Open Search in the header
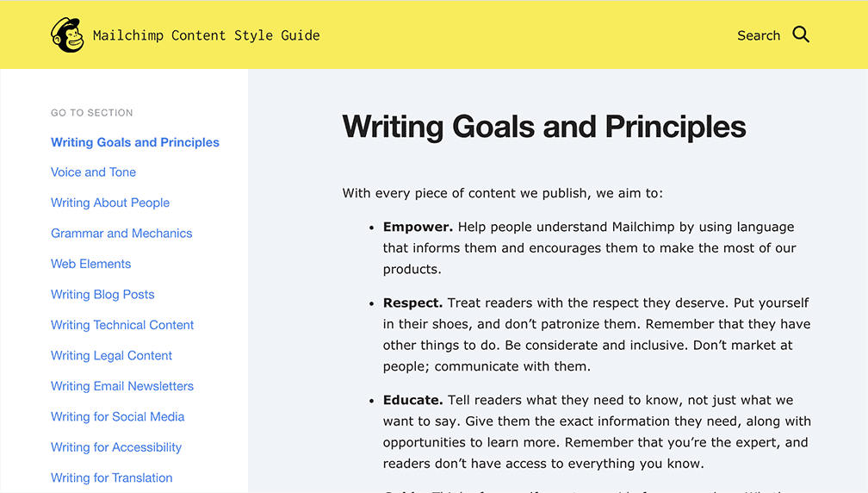The width and height of the screenshot is (868, 493). coord(759,35)
